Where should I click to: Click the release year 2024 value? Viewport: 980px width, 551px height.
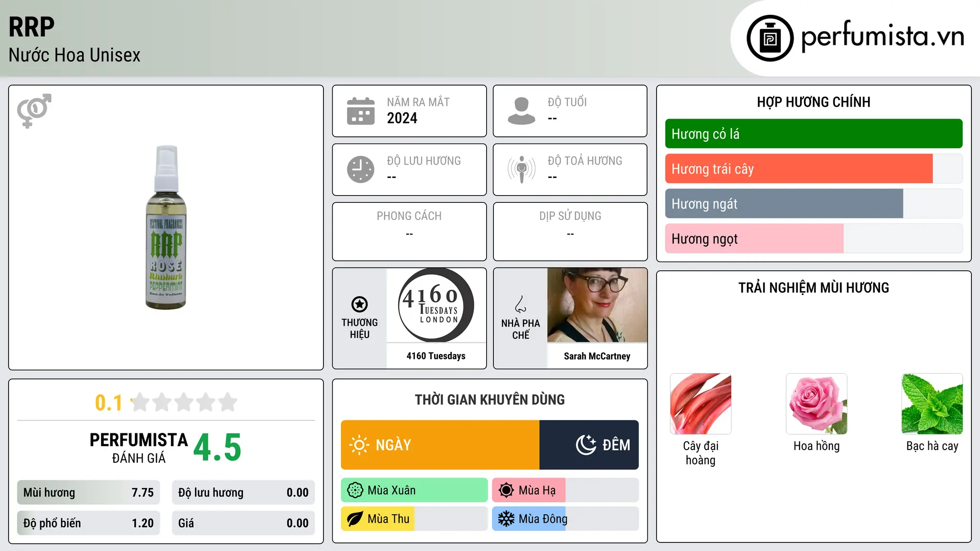[402, 118]
